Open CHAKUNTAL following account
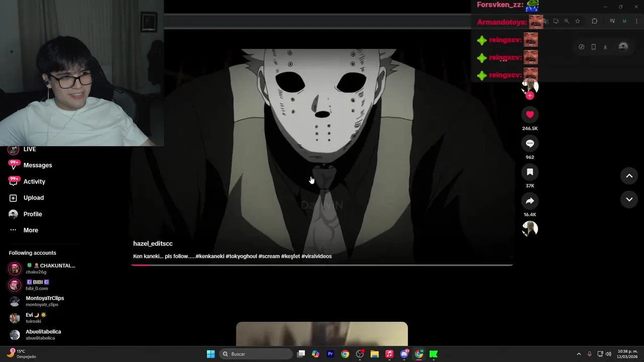This screenshot has height=362, width=644. (43, 268)
